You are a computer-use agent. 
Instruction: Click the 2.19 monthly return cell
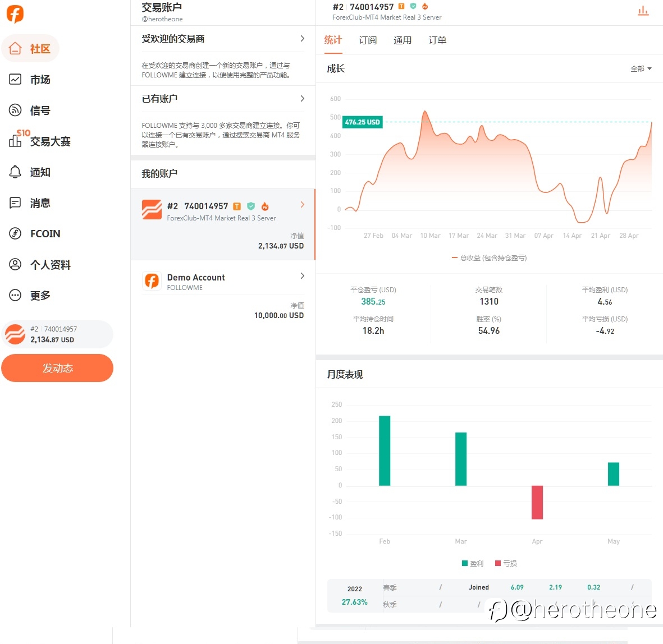pos(556,587)
